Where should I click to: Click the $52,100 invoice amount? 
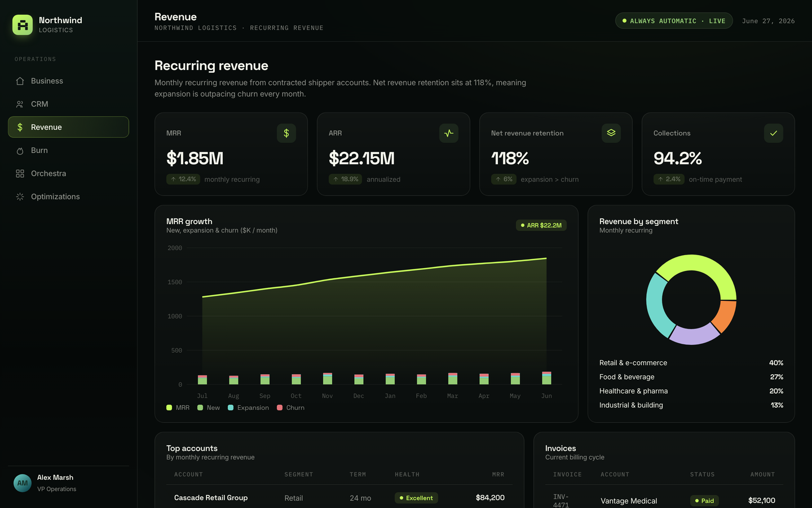tap(762, 501)
